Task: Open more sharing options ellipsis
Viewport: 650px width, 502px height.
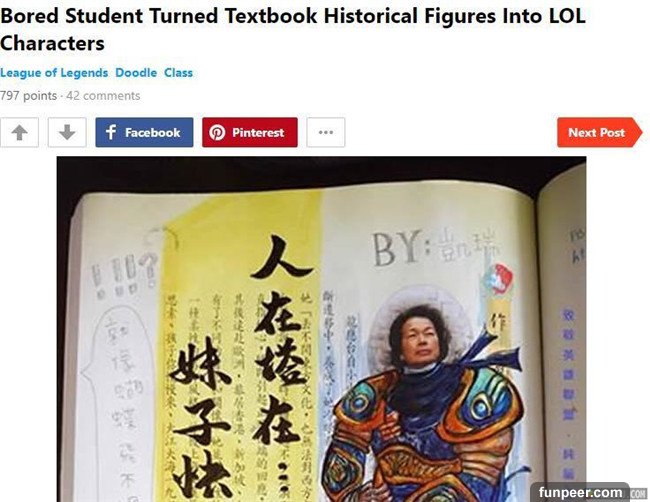Action: point(326,133)
